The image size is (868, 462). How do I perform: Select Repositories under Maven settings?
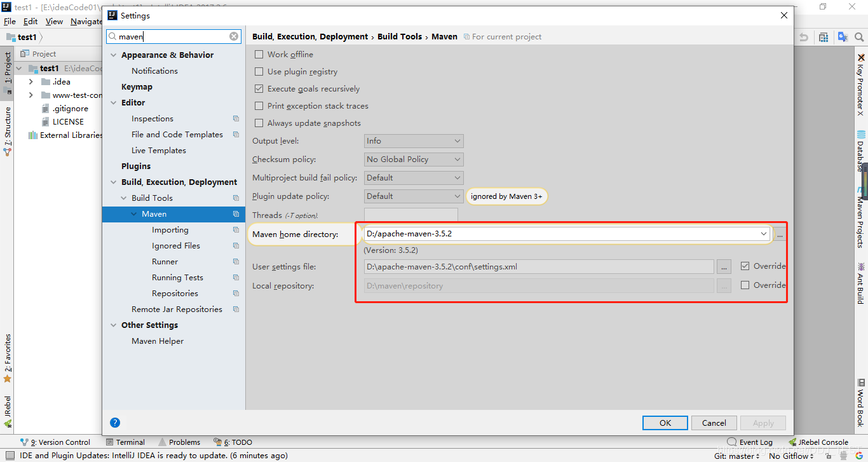[175, 294]
